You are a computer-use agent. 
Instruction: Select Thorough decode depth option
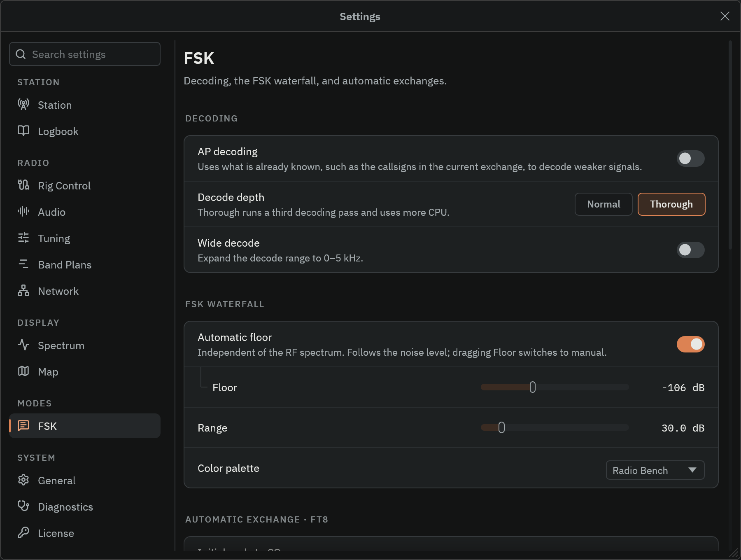click(x=671, y=204)
